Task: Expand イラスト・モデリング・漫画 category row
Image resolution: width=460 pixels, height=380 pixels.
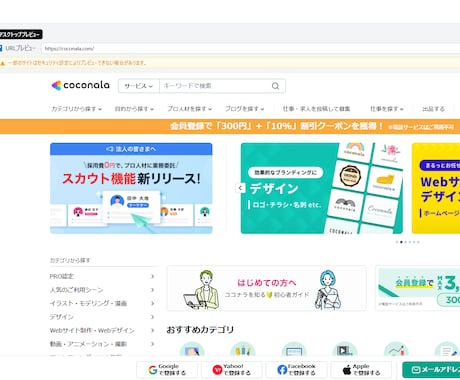Action: coord(102,303)
